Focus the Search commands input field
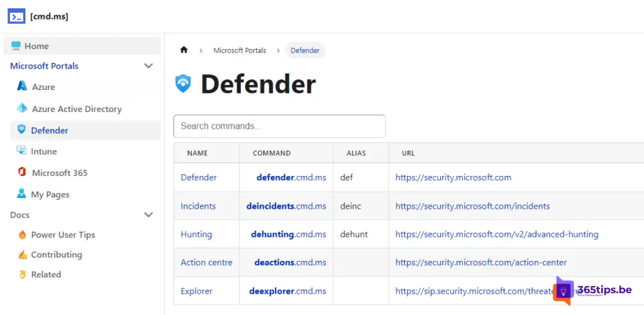 pos(279,126)
